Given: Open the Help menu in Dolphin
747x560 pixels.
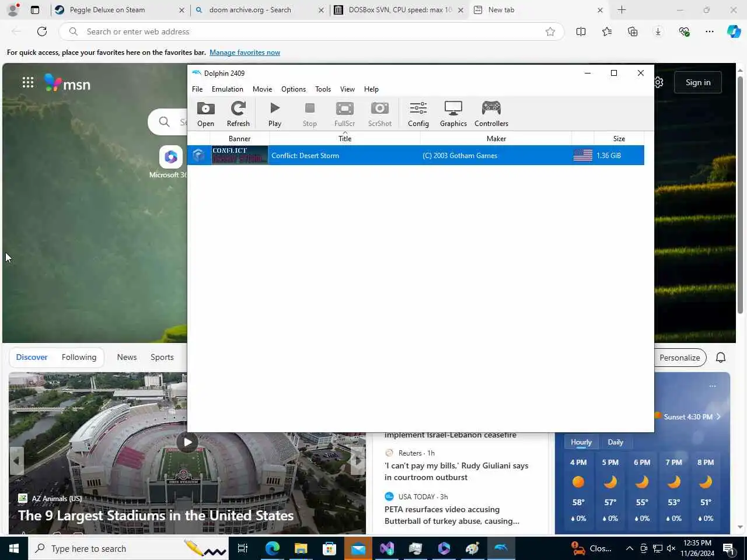Looking at the screenshot, I should click(x=371, y=89).
